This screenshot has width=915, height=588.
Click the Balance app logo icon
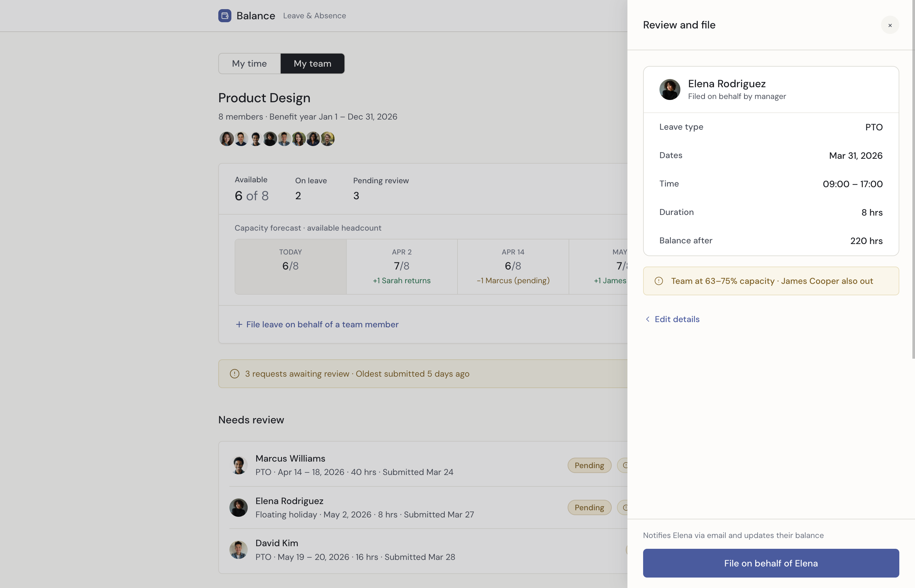click(x=225, y=16)
